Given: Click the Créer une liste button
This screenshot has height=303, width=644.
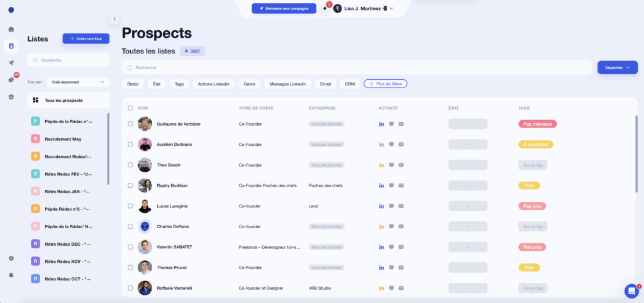Looking at the screenshot, I should pos(86,39).
